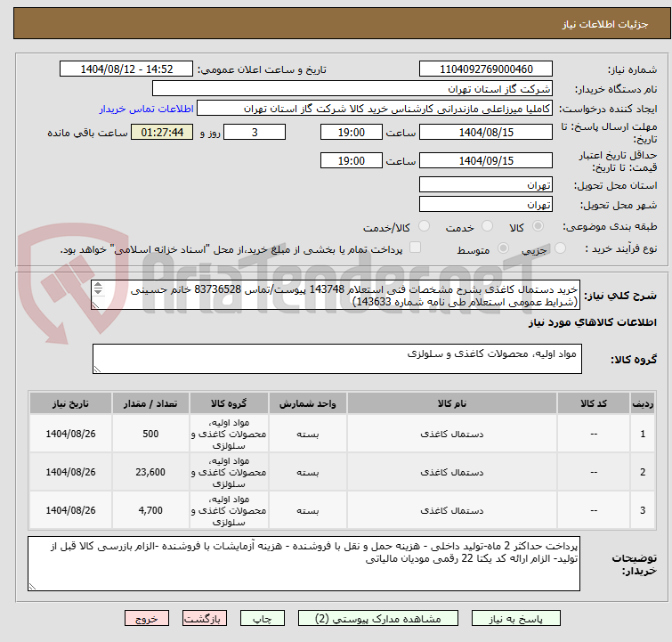672x642 pixels.
Task: Click دستمال کاغذی in row 2
Action: [x=452, y=472]
